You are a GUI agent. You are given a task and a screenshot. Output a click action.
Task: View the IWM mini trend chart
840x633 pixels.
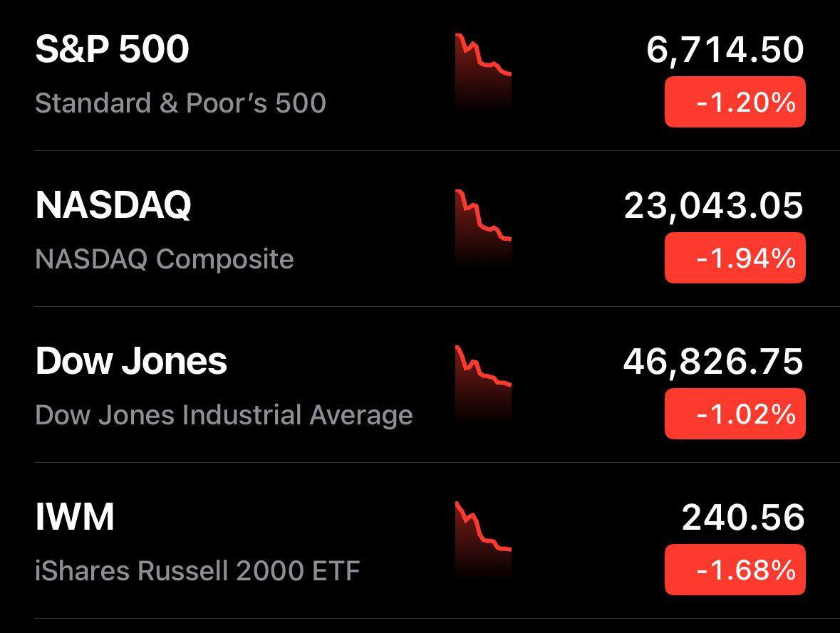click(483, 539)
